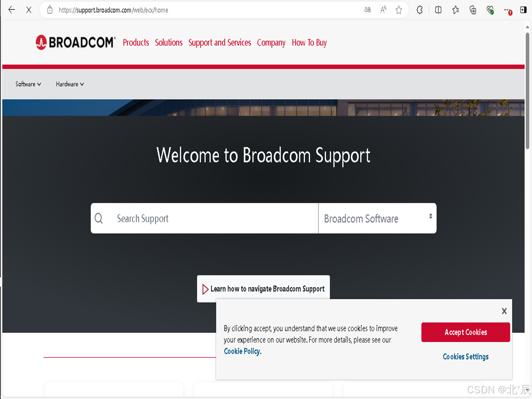The image size is (532, 399).
Task: Click Learn how to navigate Broadcom Support
Action: tap(263, 289)
